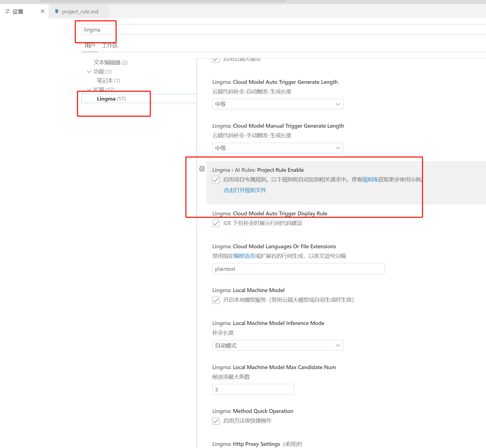Image resolution: width=486 pixels, height=448 pixels.
Task: Click the 点击打开规则文件 link
Action: [x=245, y=190]
